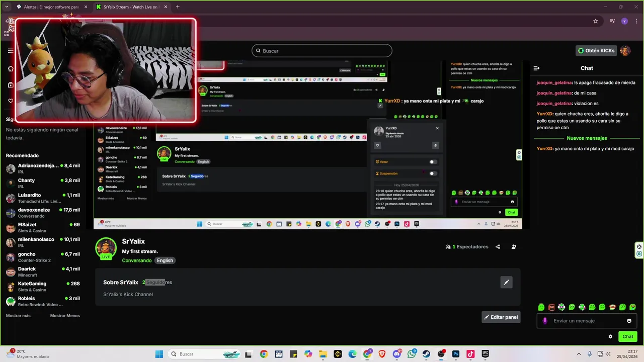Click the user-add icon beside the share icon
Image resolution: width=644 pixels, height=362 pixels.
pyautogui.click(x=514, y=247)
